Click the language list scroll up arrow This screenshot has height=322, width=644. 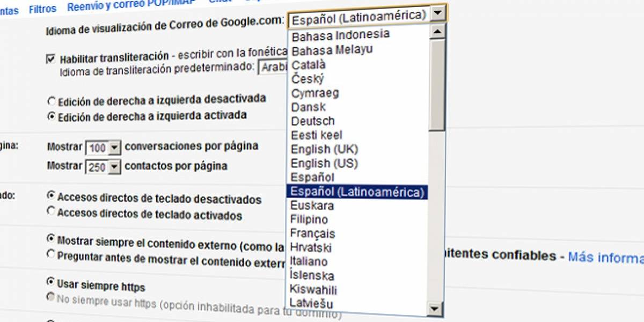(x=437, y=32)
